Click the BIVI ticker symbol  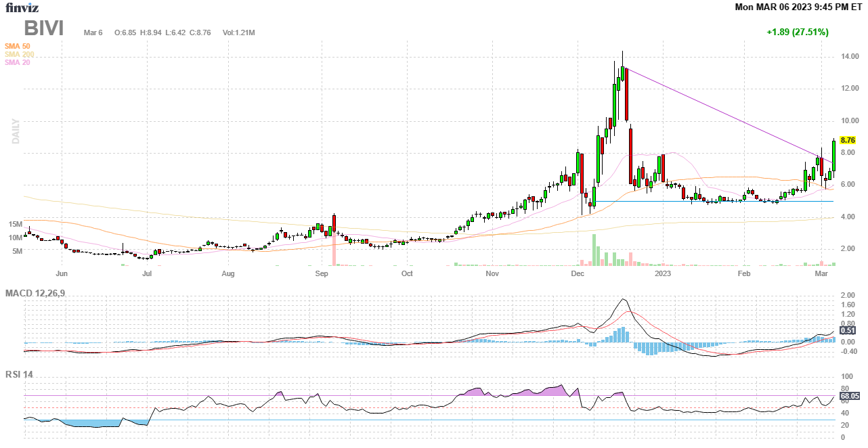coord(44,28)
